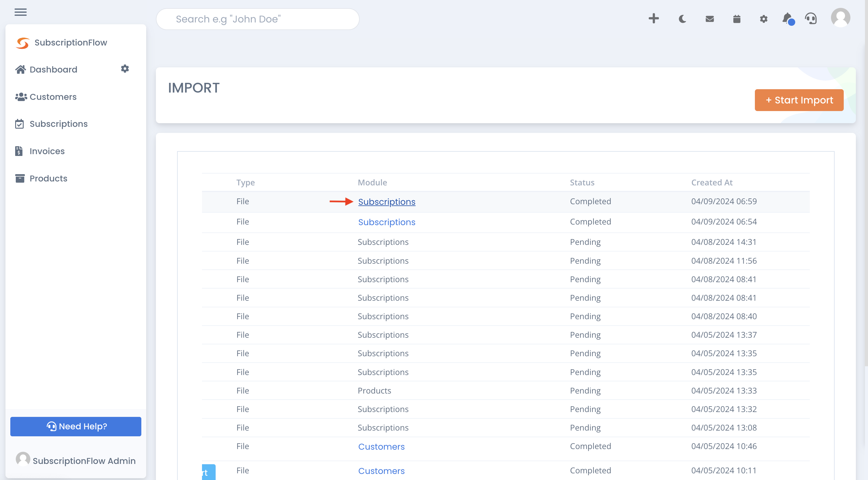This screenshot has height=480, width=868.
Task: Click the plus quick-add icon
Action: 653,19
